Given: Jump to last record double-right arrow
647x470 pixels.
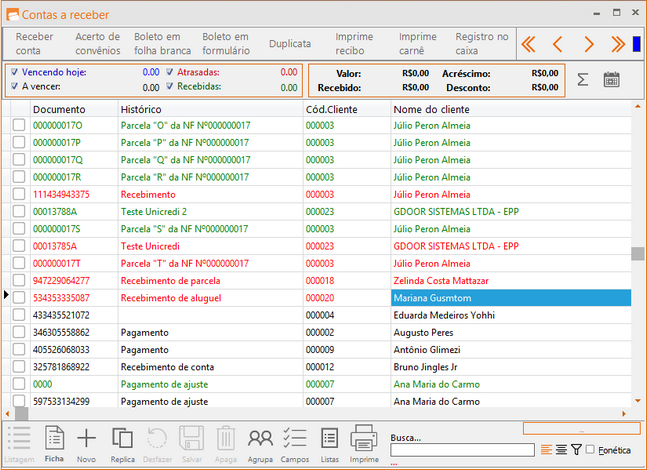Looking at the screenshot, I should 618,44.
